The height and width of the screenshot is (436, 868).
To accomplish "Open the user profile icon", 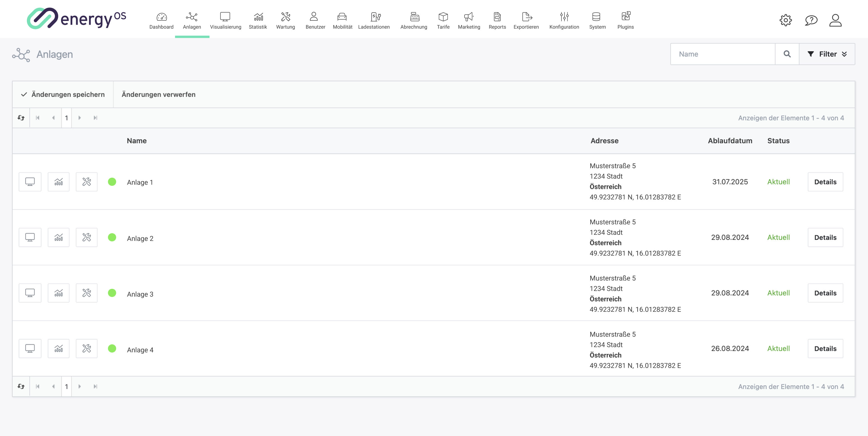I will [x=835, y=20].
